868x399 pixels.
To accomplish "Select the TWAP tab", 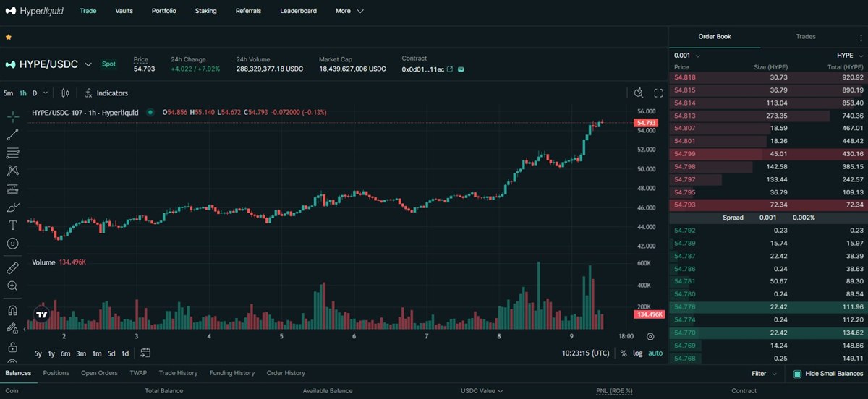I will [x=138, y=373].
